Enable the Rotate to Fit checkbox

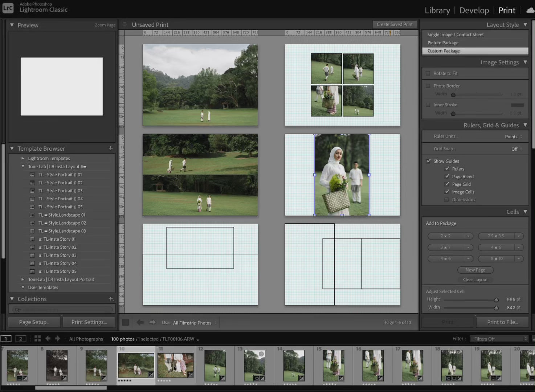[428, 73]
